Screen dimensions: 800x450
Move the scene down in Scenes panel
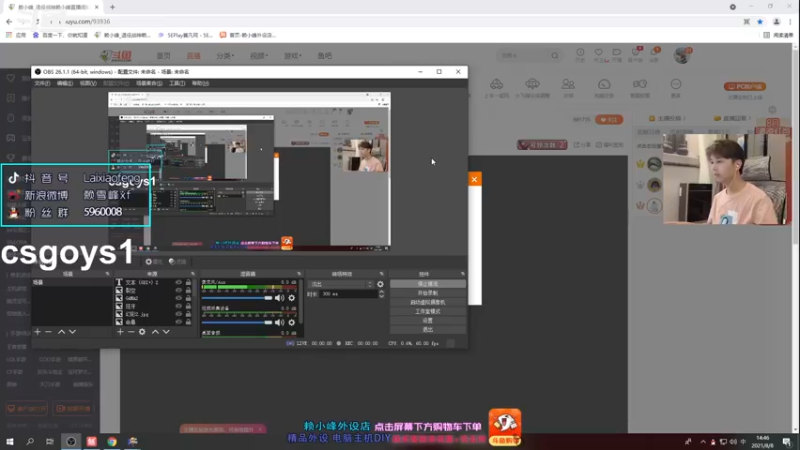pos(72,332)
